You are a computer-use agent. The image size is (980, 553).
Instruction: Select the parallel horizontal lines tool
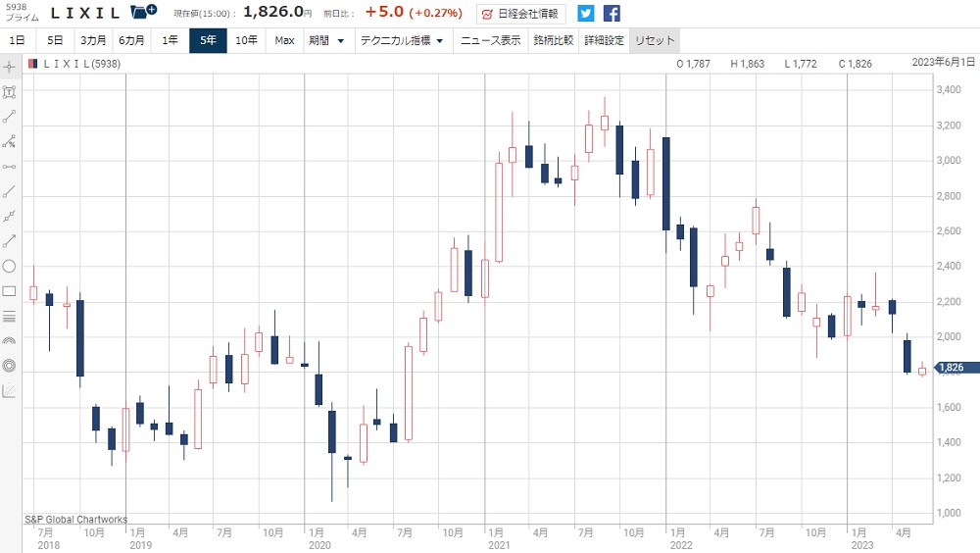9,317
